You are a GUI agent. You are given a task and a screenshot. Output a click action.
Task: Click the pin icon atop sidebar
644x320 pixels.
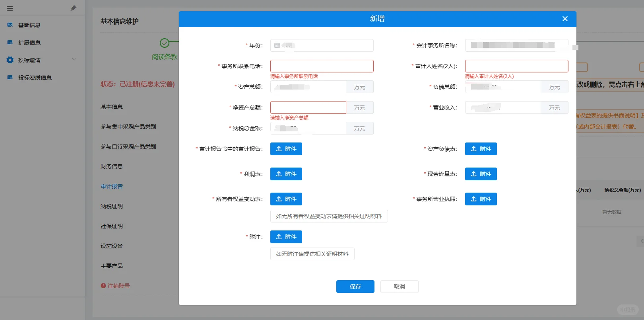point(74,8)
